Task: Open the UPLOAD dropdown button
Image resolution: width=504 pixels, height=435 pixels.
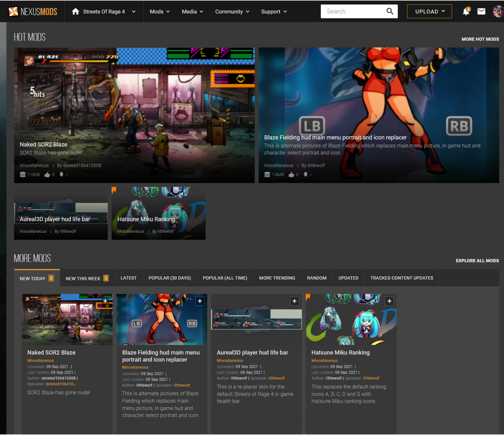Action: coord(429,11)
